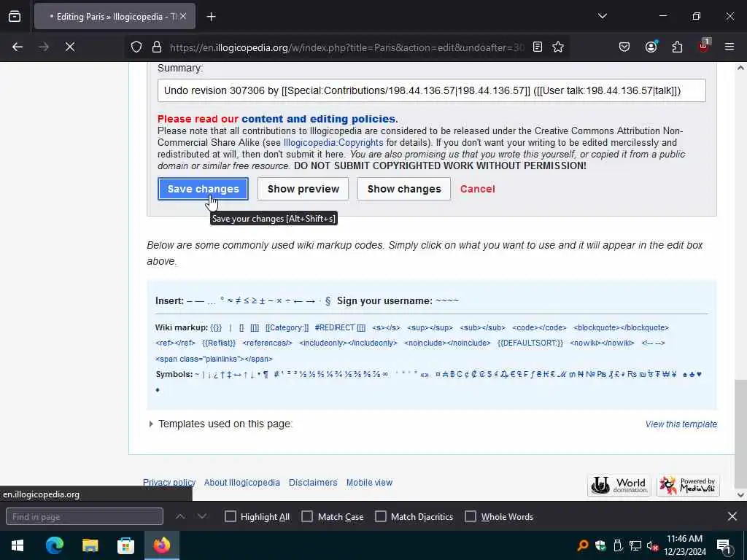Viewport: 747px width, 560px height.
Task: Insert #REDIRECT [[]] markup
Action: [x=340, y=327]
